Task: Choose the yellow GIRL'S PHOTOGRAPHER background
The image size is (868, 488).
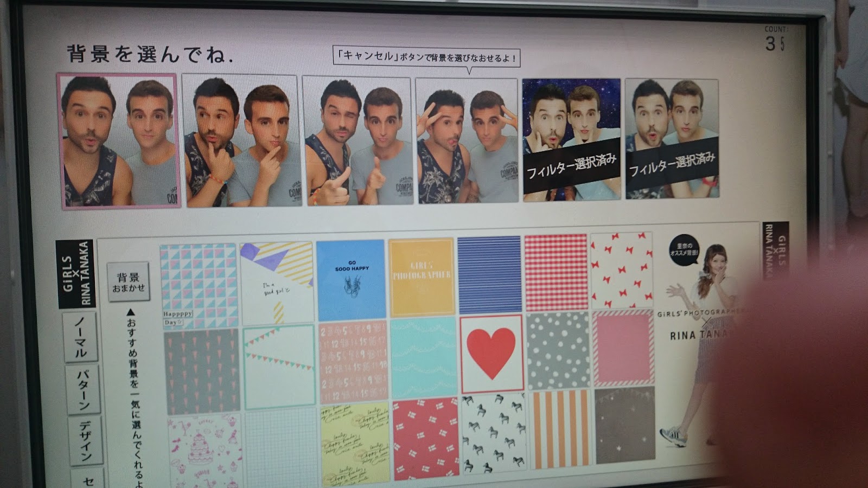Action: pos(422,277)
